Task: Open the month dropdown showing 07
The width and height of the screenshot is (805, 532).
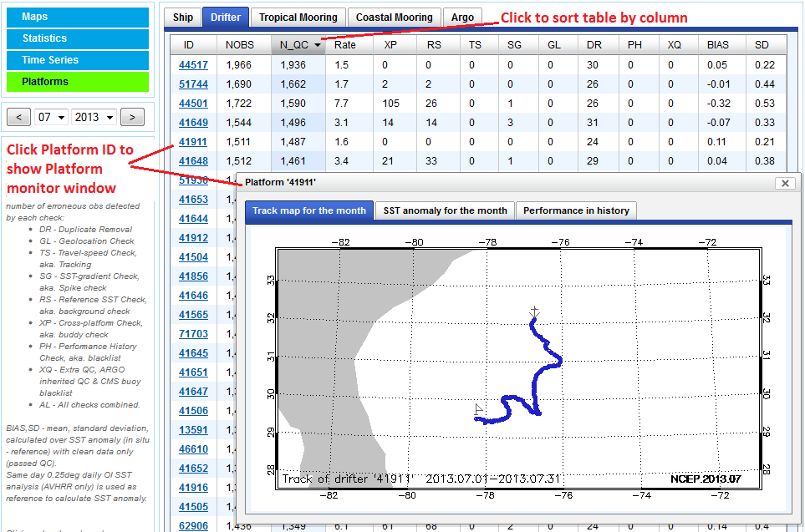Action: pos(51,118)
